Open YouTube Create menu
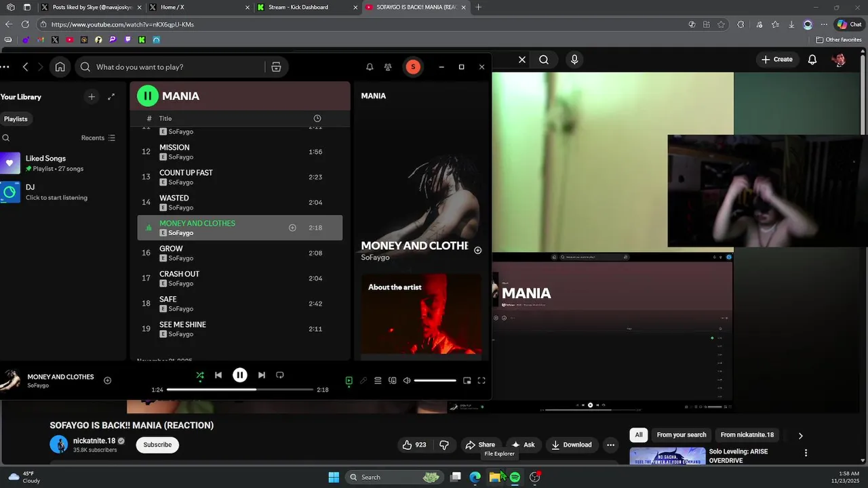Viewport: 868px width, 488px height. point(777,60)
